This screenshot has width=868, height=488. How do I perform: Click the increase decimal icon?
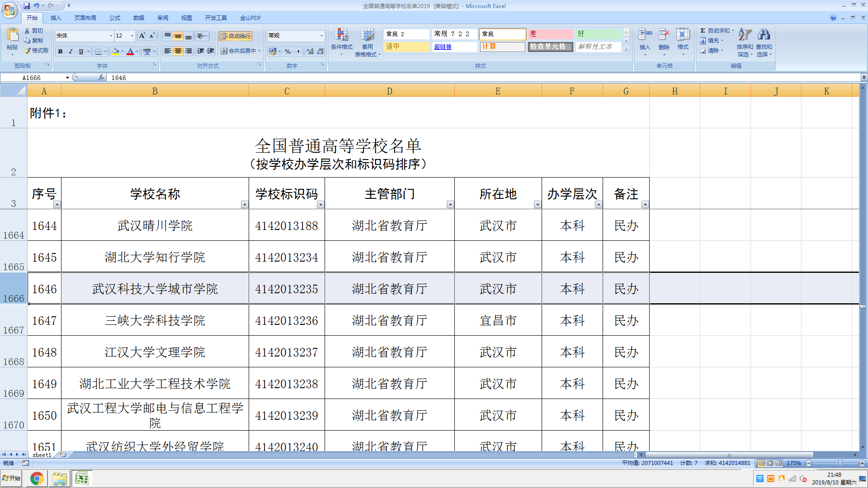coord(310,52)
